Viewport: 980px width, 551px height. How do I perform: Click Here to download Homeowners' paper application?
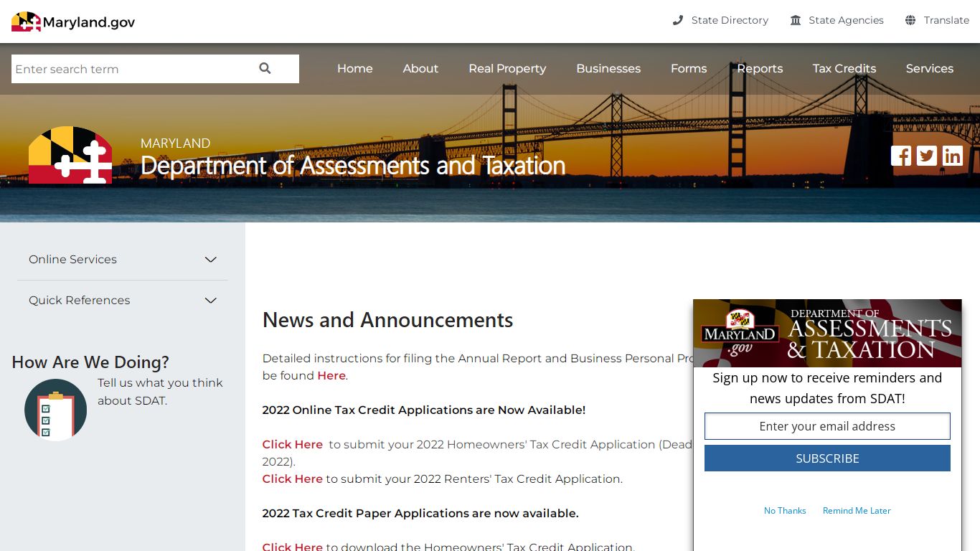(x=293, y=547)
